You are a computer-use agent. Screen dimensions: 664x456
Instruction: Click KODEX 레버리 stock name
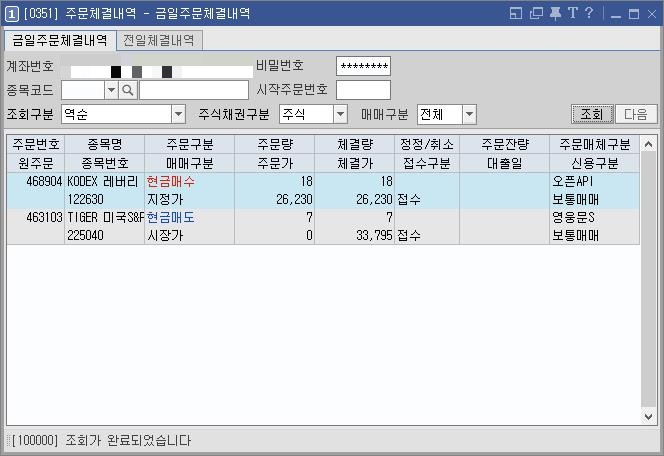103,182
